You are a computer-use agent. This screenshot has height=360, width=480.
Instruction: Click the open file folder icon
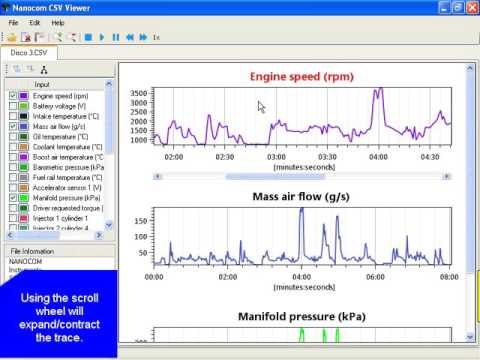click(x=12, y=37)
